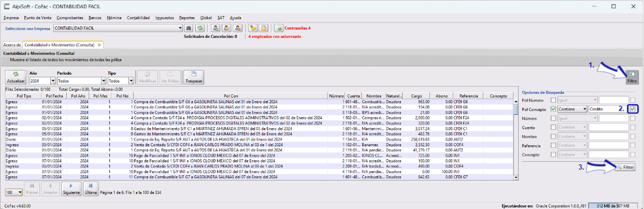Jump to the Última page
The image size is (644, 209).
(x=91, y=189)
